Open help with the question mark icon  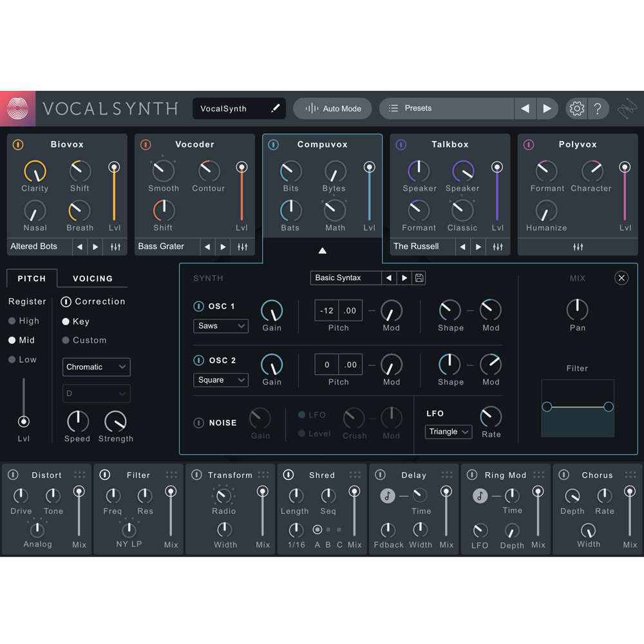point(598,108)
